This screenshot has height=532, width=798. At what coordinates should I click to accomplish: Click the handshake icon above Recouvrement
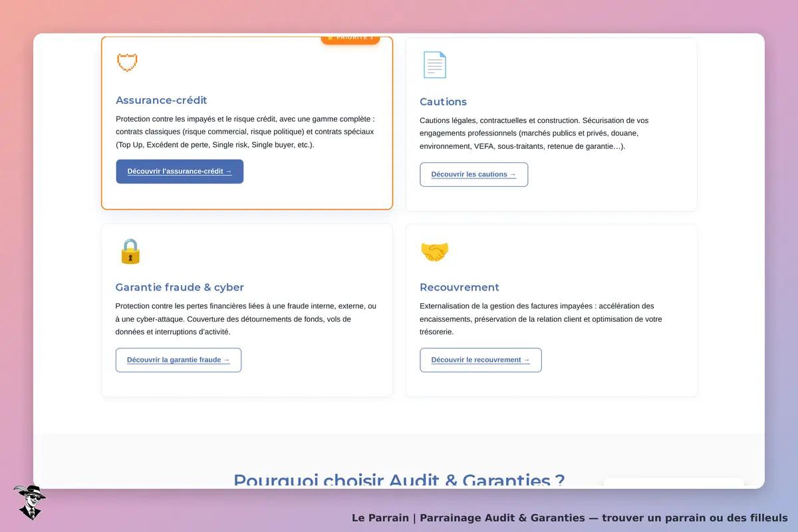(435, 251)
